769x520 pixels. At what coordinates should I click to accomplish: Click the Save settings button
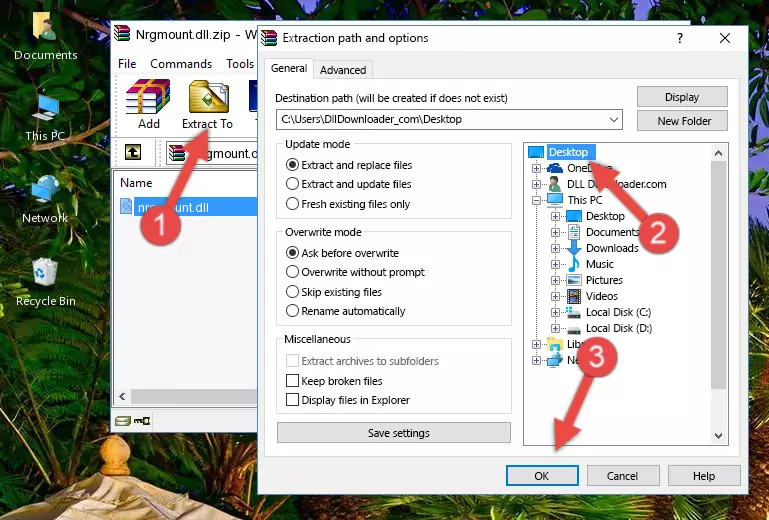(x=393, y=433)
